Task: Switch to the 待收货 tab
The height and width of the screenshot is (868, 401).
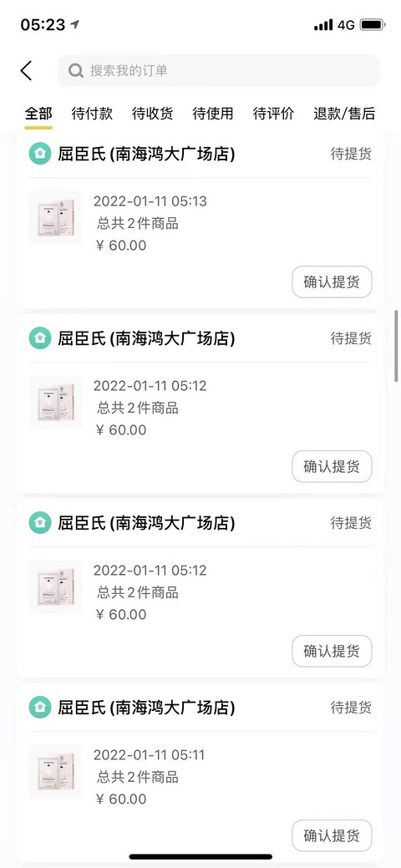Action: pos(152,114)
